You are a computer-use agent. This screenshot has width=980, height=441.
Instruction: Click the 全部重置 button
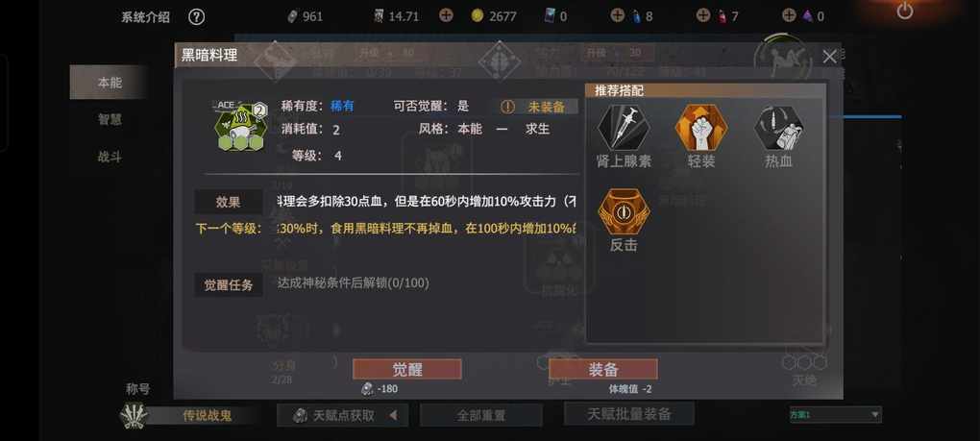481,415
